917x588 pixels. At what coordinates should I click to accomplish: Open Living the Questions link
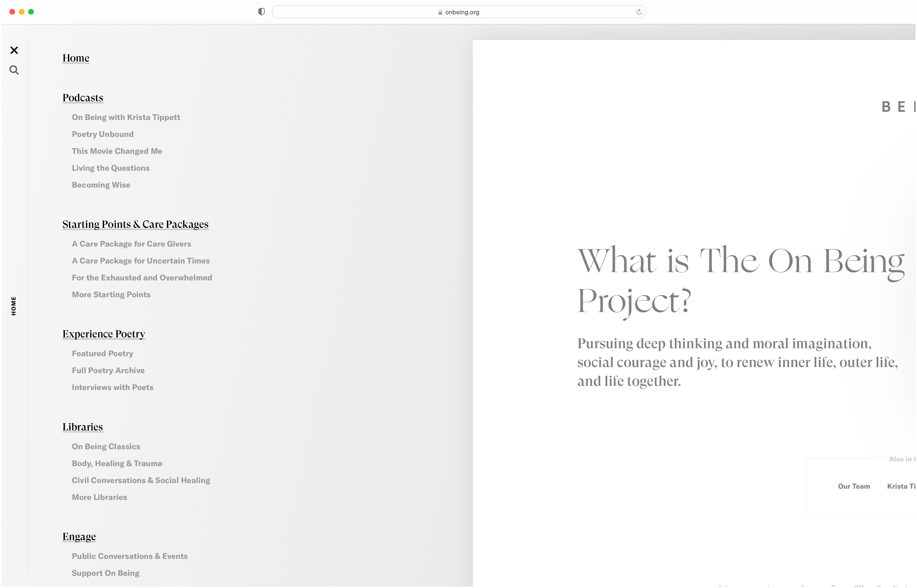111,168
